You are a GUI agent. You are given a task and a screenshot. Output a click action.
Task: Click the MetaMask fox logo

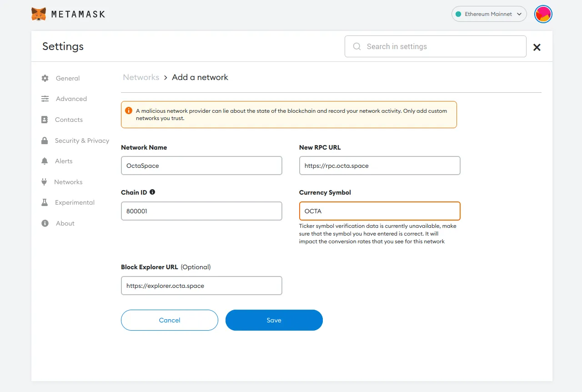(x=39, y=14)
